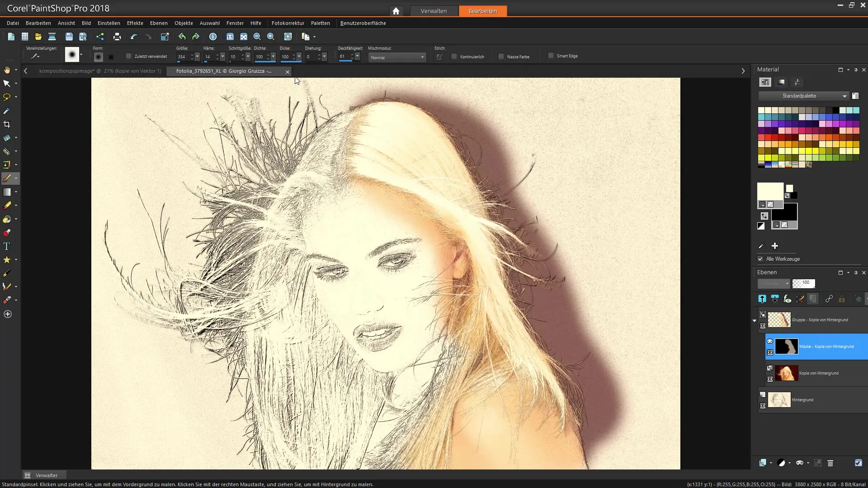The image size is (868, 488).
Task: Click the layer link chain icon
Action: [829, 299]
